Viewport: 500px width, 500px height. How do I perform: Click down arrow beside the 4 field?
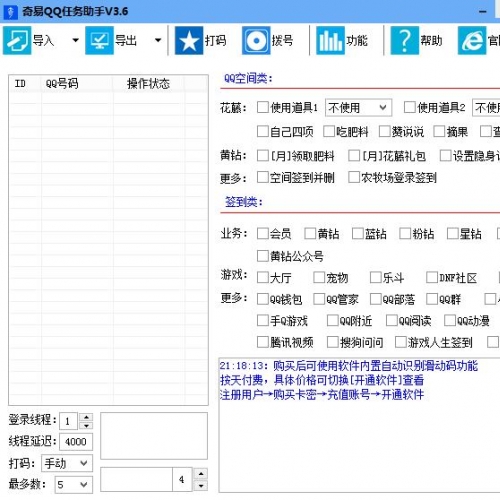coord(201,485)
